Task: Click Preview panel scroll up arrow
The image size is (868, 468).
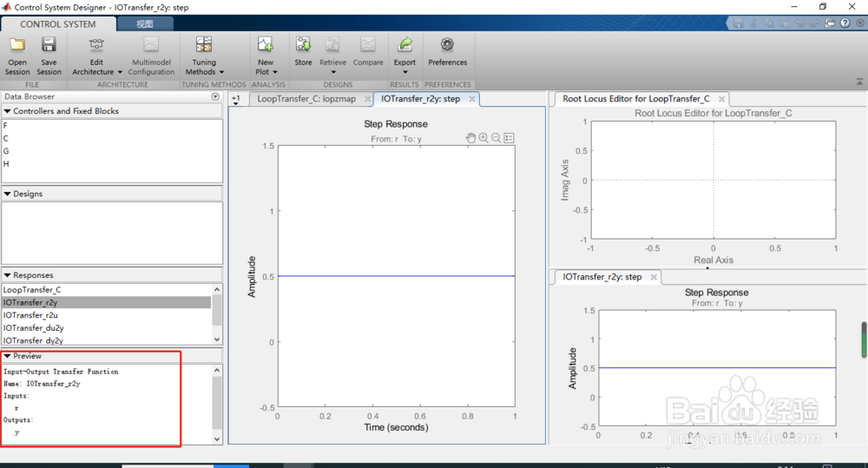Action: click(217, 370)
